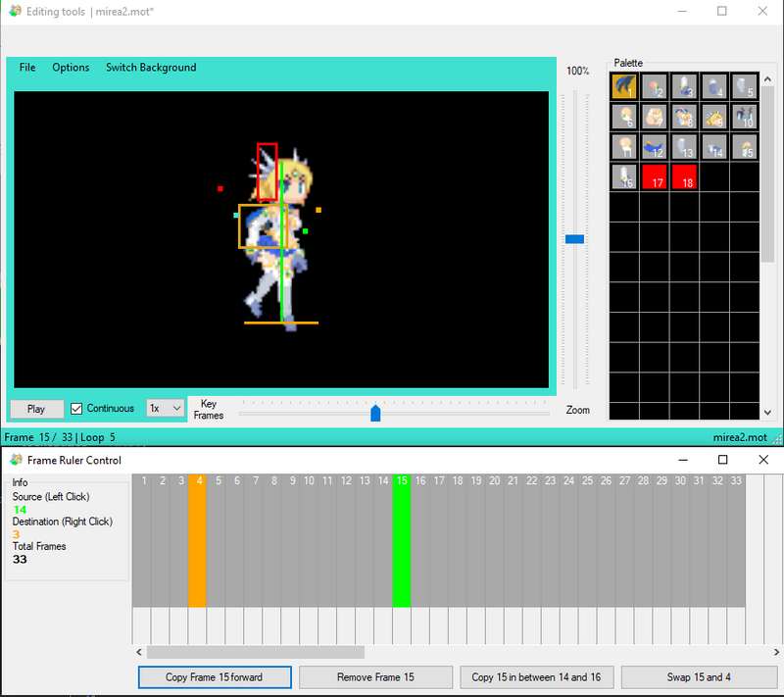
Task: Choose palette sprite number 15
Action: [744, 146]
